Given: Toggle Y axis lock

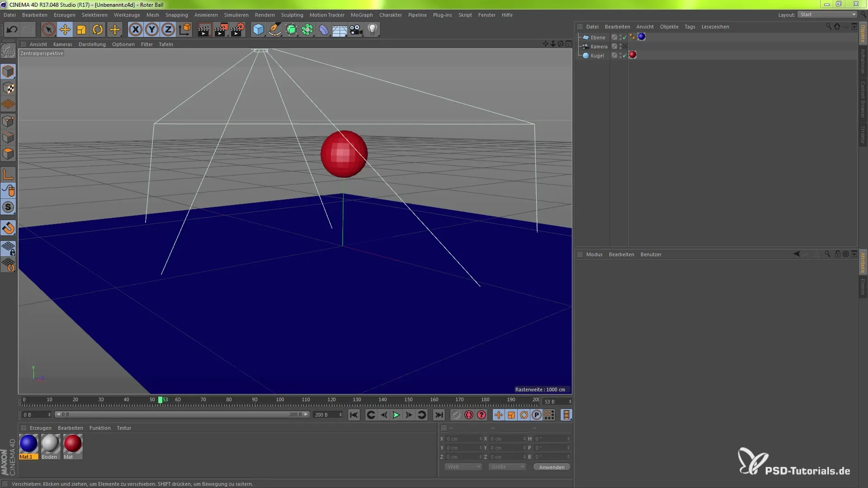Looking at the screenshot, I should pos(152,30).
